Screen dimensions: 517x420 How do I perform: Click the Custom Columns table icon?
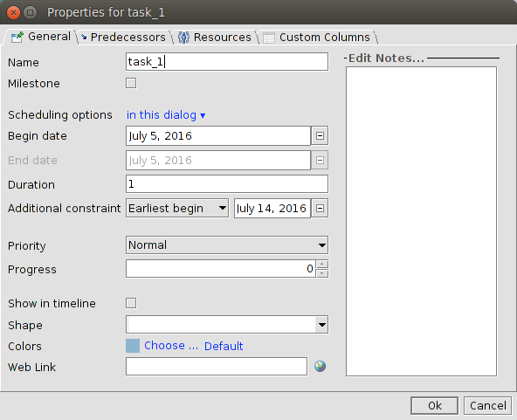point(269,38)
